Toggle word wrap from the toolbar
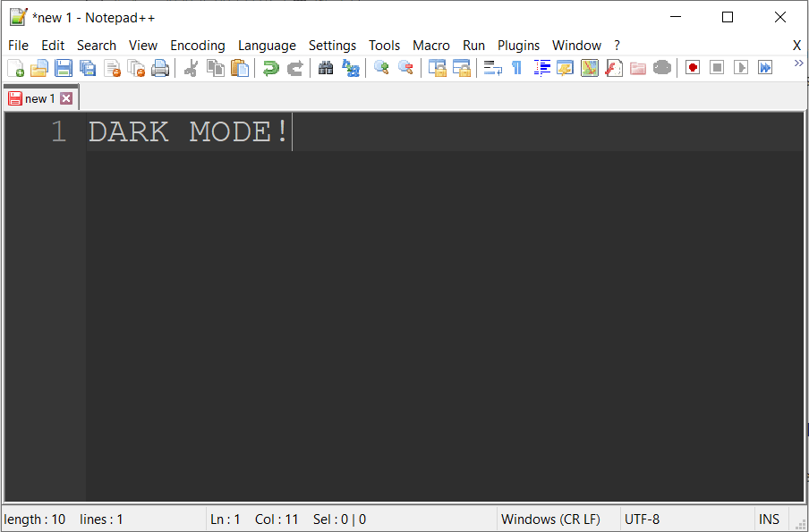 click(x=491, y=67)
